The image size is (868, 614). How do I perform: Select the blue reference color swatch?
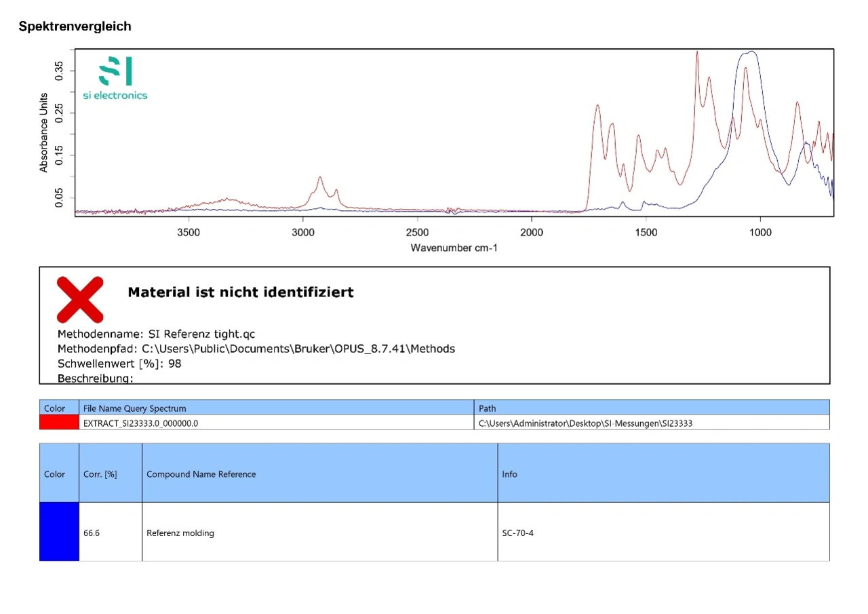click(59, 532)
